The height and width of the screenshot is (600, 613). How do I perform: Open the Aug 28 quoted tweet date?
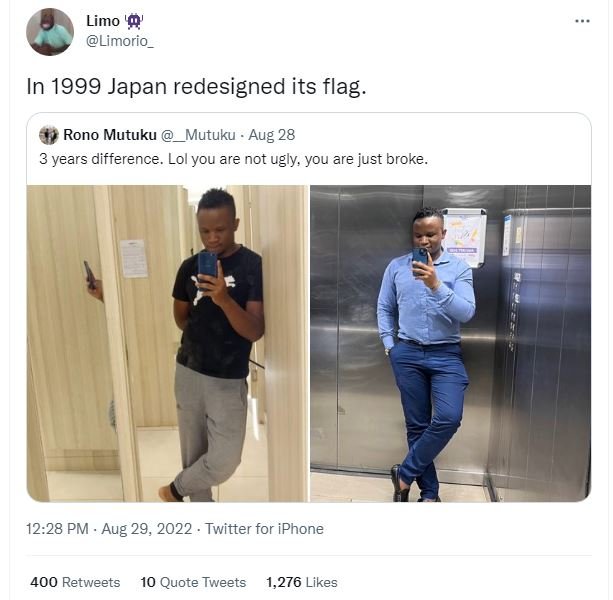coord(273,135)
